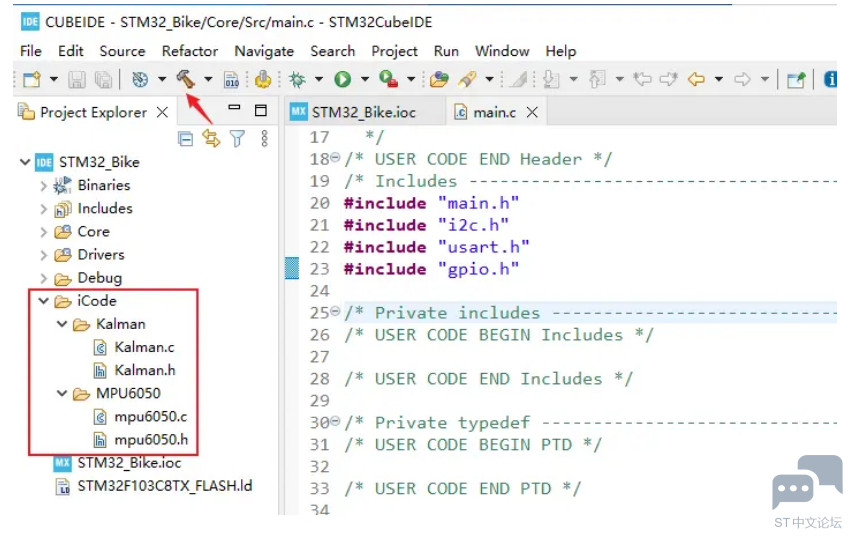851x538 pixels.
Task: Open the Debug dropdown arrow
Action: 319,79
